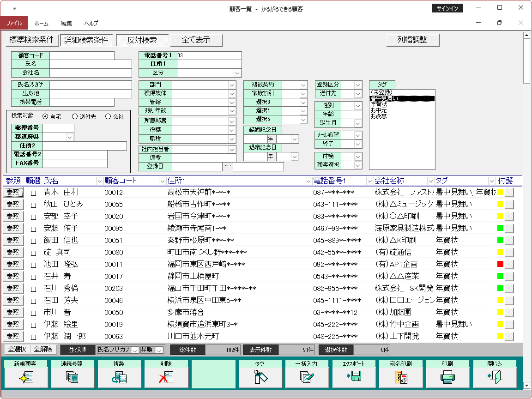This screenshot has height=399, width=532.
Task: Click the 全て表示 button
Action: [196, 40]
